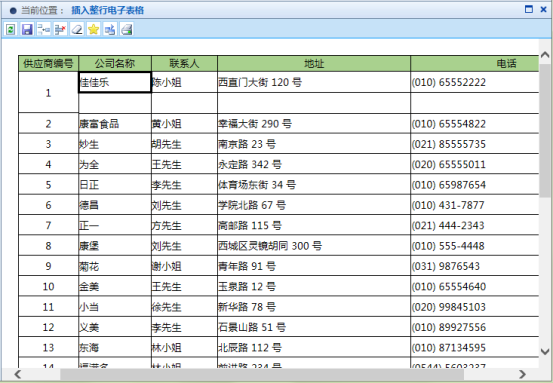The height and width of the screenshot is (383, 553).
Task: Select the cell 方先生
Action: [184, 225]
